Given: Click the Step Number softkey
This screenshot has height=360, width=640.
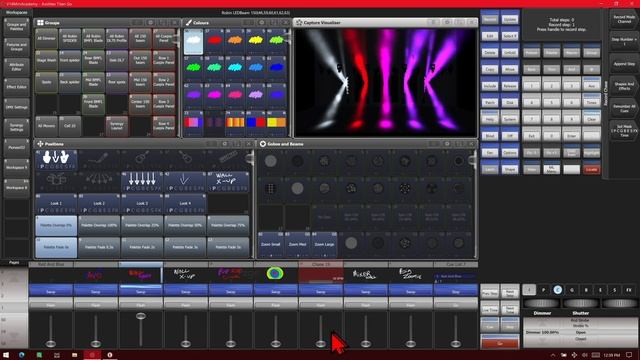Looking at the screenshot, I should [x=624, y=41].
